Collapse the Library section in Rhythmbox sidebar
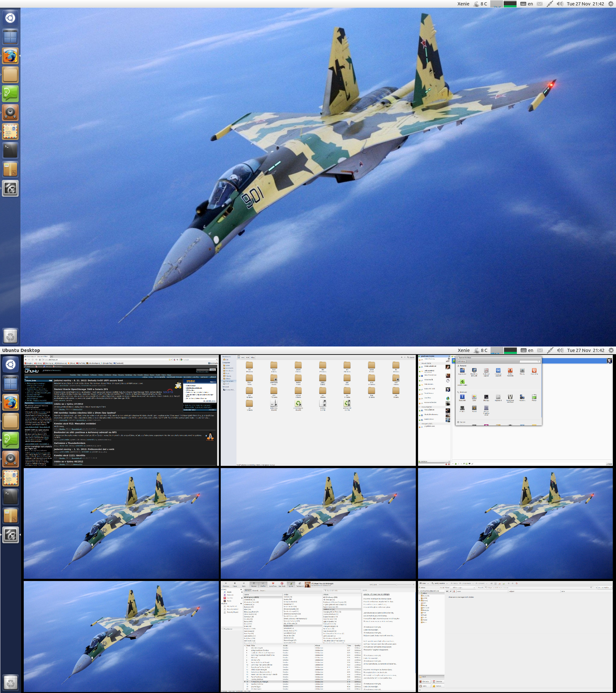The width and height of the screenshot is (616, 693). coord(241,590)
